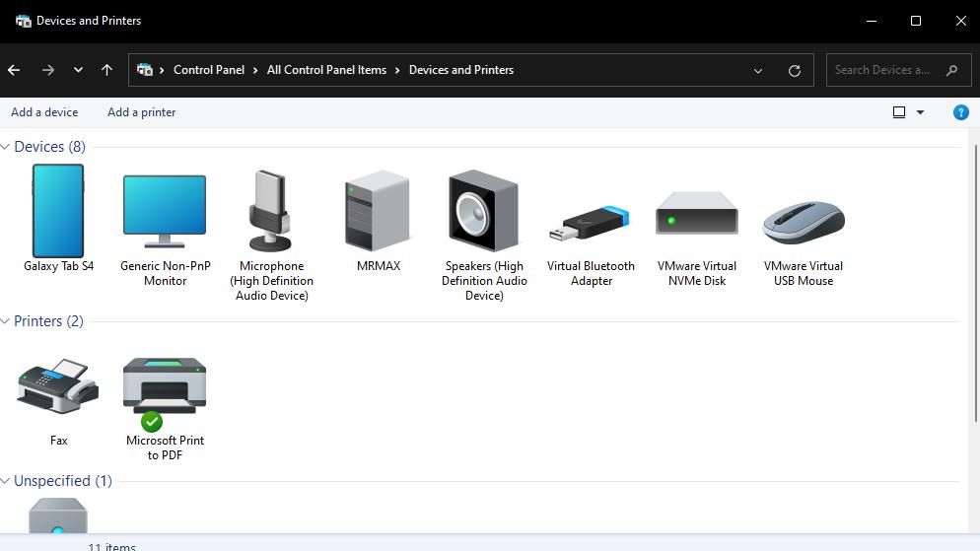Click Add a device

[44, 112]
